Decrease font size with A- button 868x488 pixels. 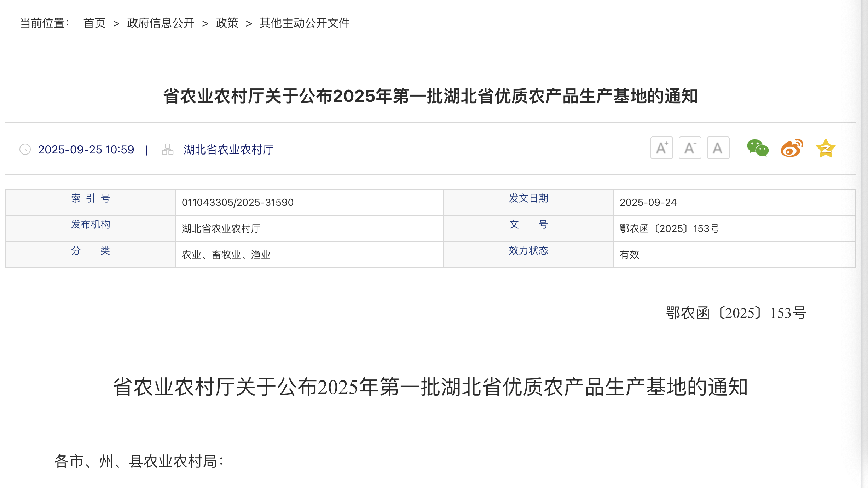(x=690, y=148)
